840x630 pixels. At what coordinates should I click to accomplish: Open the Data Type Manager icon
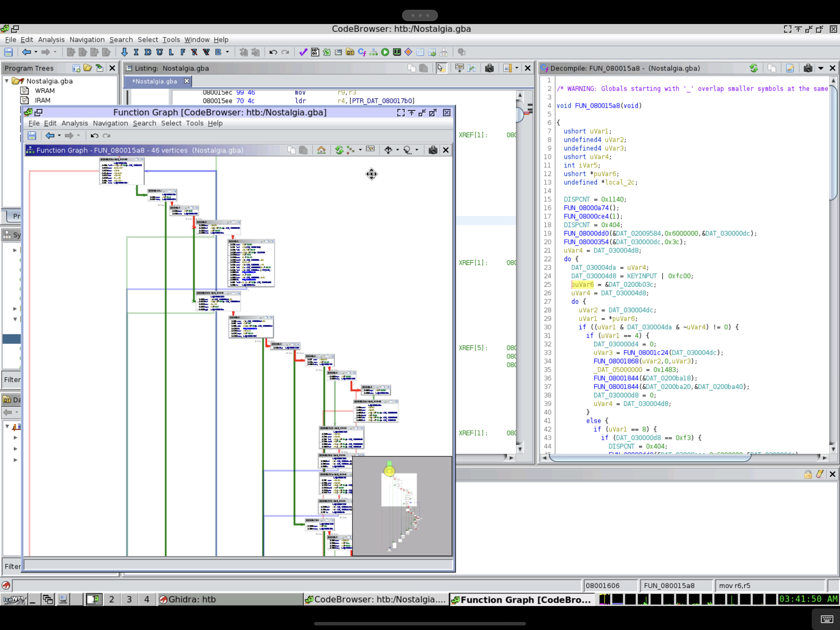(x=350, y=52)
